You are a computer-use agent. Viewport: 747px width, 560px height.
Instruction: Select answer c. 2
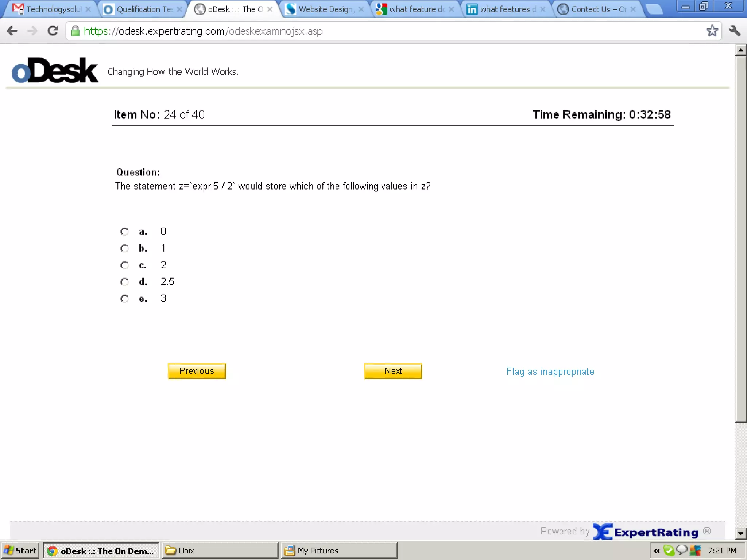point(124,265)
